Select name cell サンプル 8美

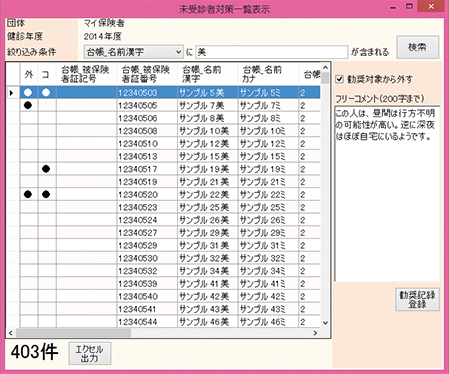point(208,118)
